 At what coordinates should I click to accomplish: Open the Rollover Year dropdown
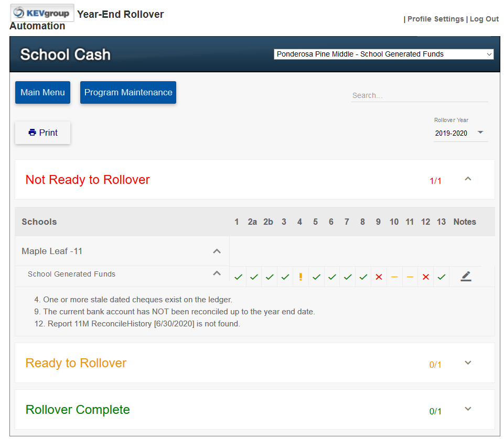pyautogui.click(x=460, y=133)
